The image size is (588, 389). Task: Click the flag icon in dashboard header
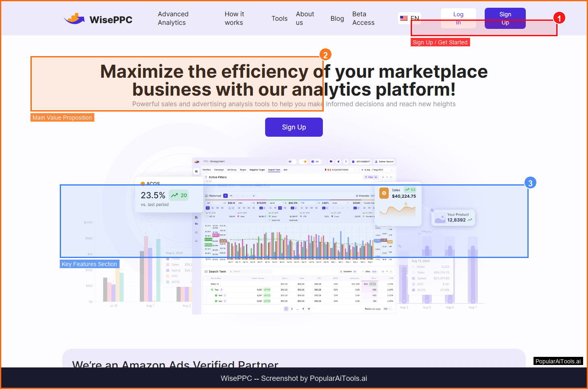[331, 162]
